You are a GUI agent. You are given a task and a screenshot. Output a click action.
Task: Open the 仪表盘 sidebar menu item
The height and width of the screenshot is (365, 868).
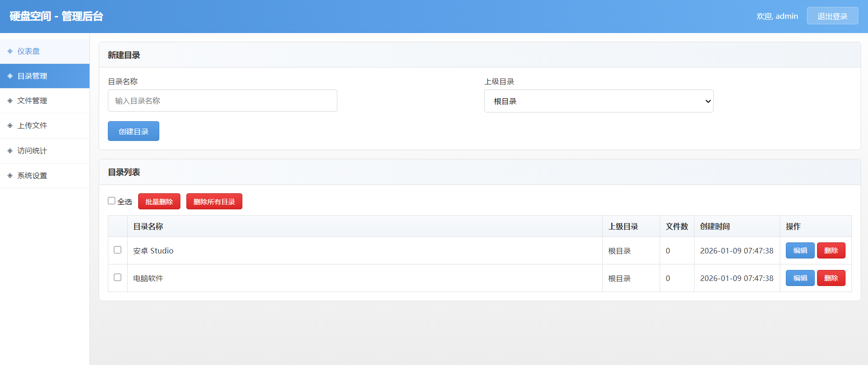click(28, 51)
